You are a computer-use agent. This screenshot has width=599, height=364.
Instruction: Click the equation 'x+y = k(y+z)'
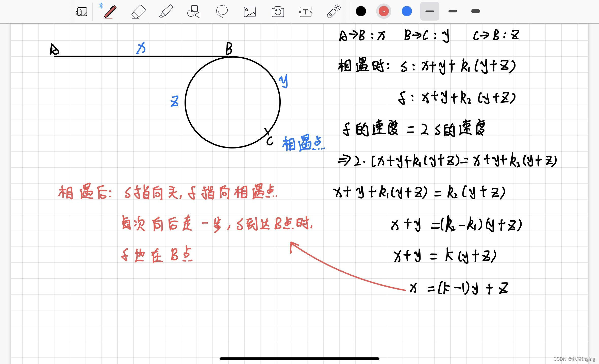(445, 256)
